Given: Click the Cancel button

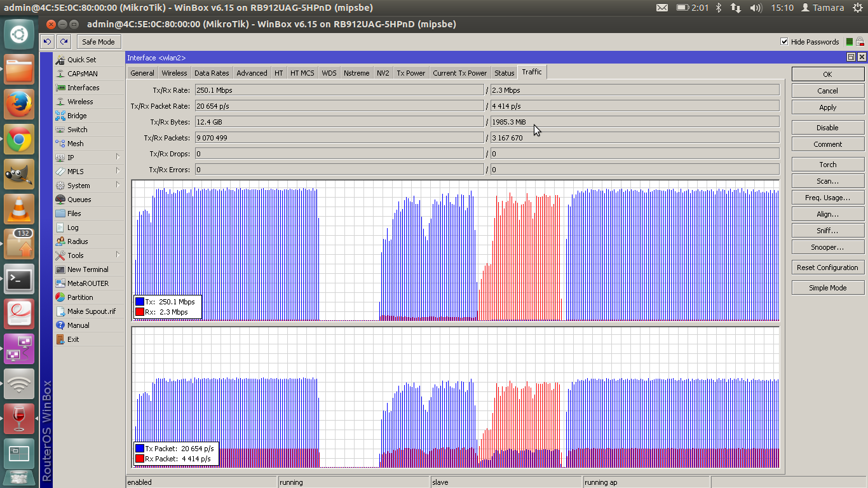Looking at the screenshot, I should coord(827,91).
